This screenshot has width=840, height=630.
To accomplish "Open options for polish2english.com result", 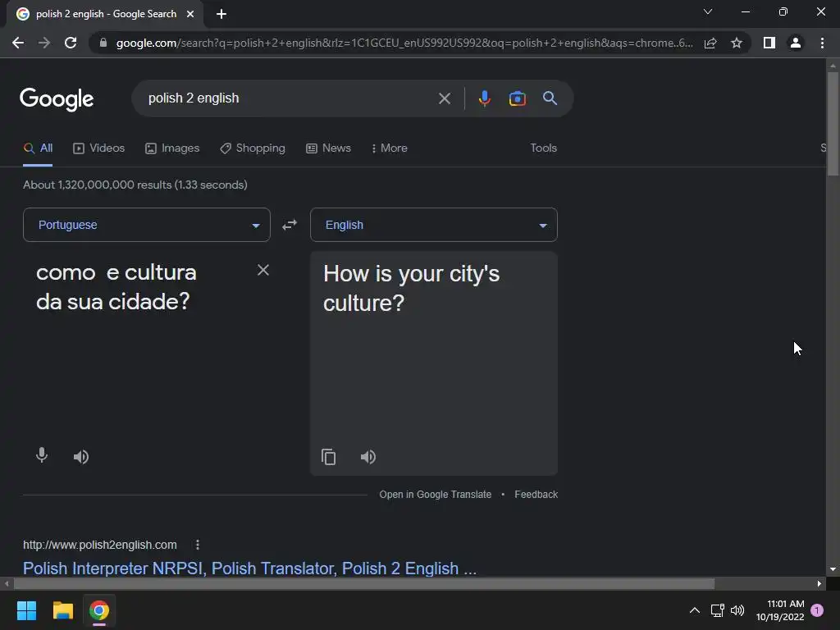I will coord(198,545).
